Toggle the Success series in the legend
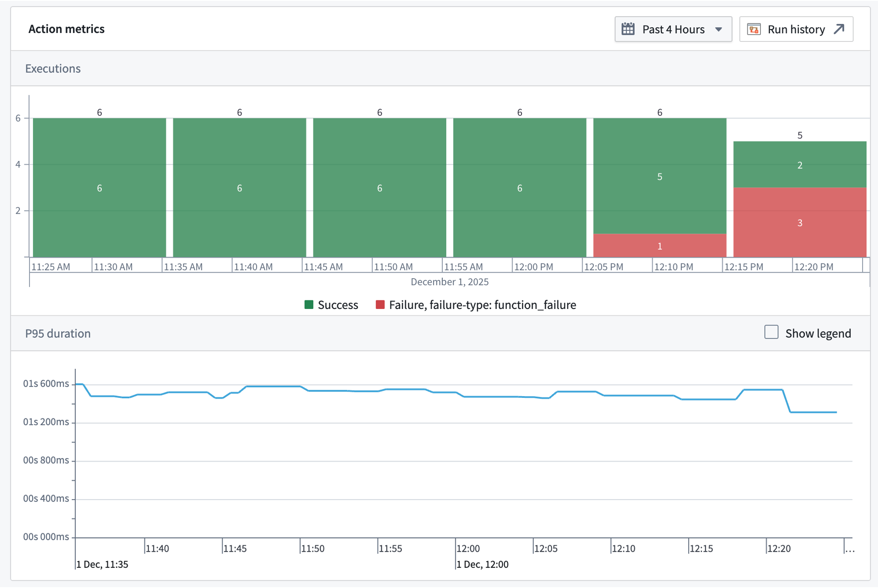The height and width of the screenshot is (588, 878). pos(338,305)
